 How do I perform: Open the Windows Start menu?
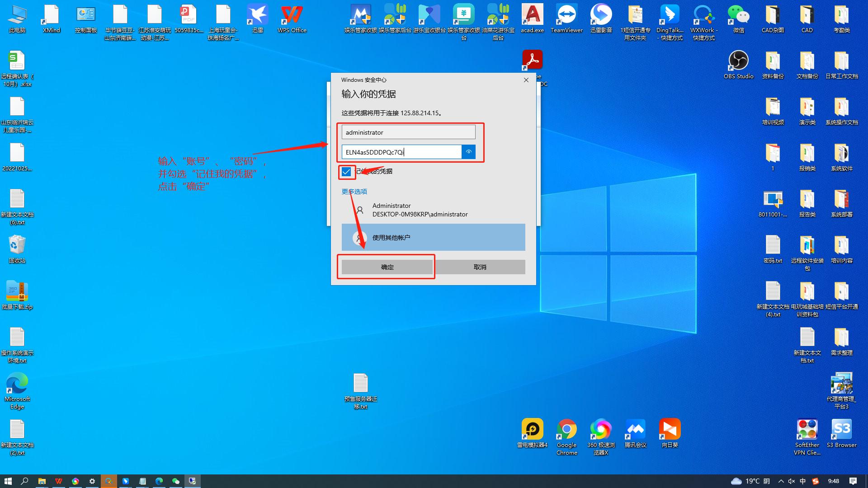8,481
